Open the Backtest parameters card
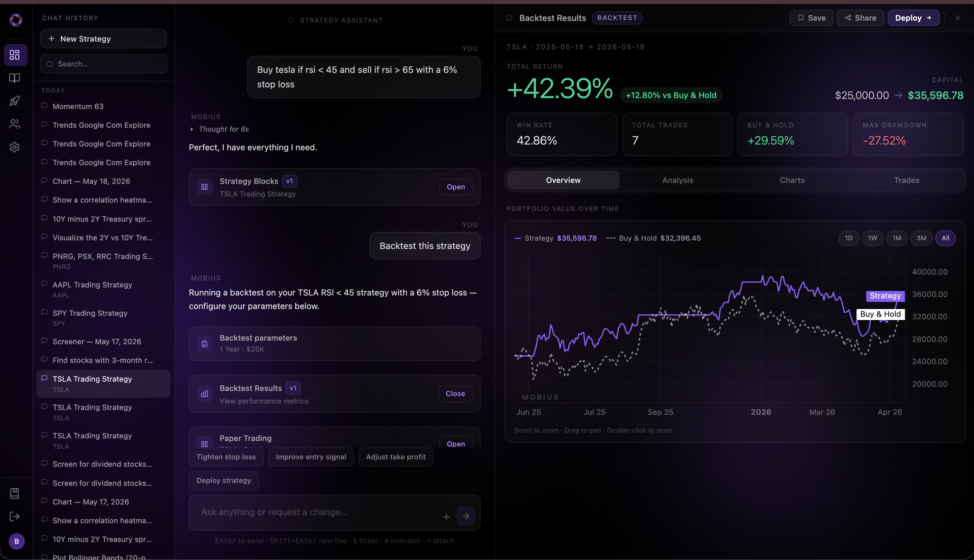This screenshot has width=974, height=560. [334, 344]
